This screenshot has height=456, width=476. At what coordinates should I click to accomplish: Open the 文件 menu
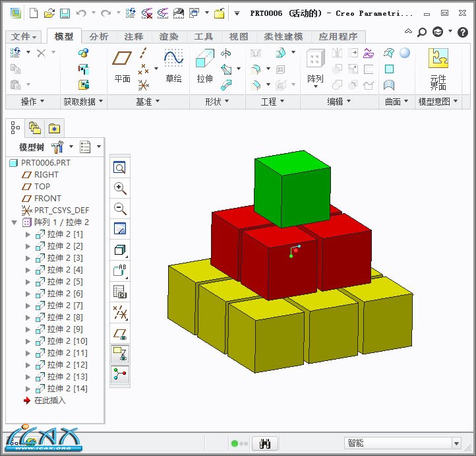(24, 37)
